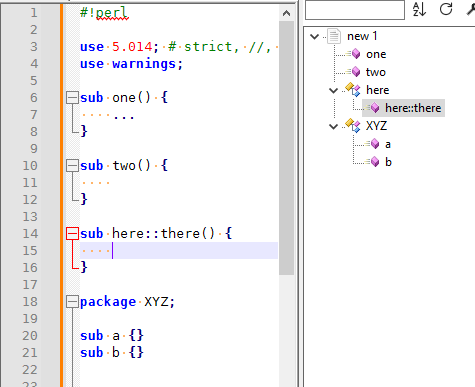Click the 'XYZ;' package name in code
Viewport: 475px width, 387px height.
click(x=159, y=302)
